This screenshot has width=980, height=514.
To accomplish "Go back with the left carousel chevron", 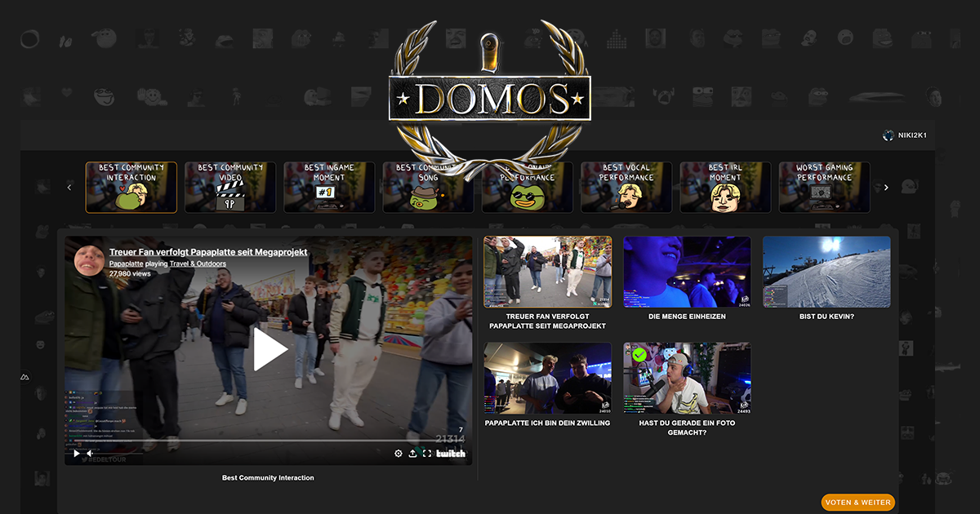I will point(69,187).
